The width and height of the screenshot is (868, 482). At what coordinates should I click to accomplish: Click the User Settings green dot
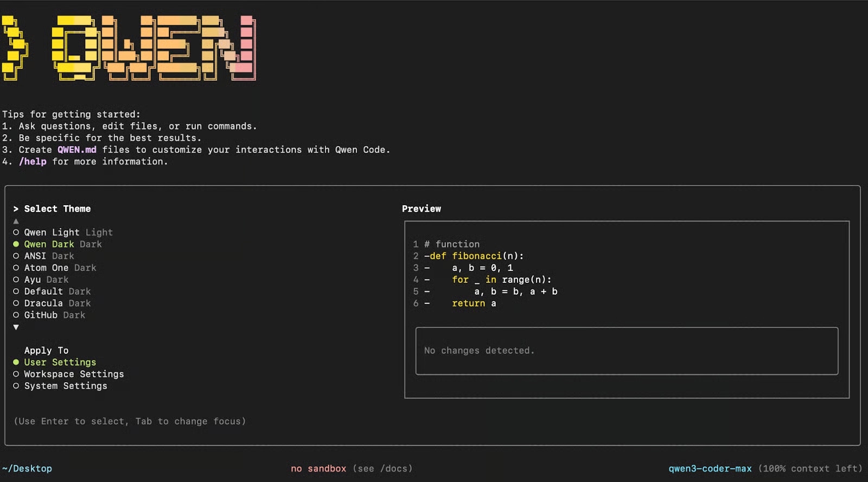pos(16,362)
